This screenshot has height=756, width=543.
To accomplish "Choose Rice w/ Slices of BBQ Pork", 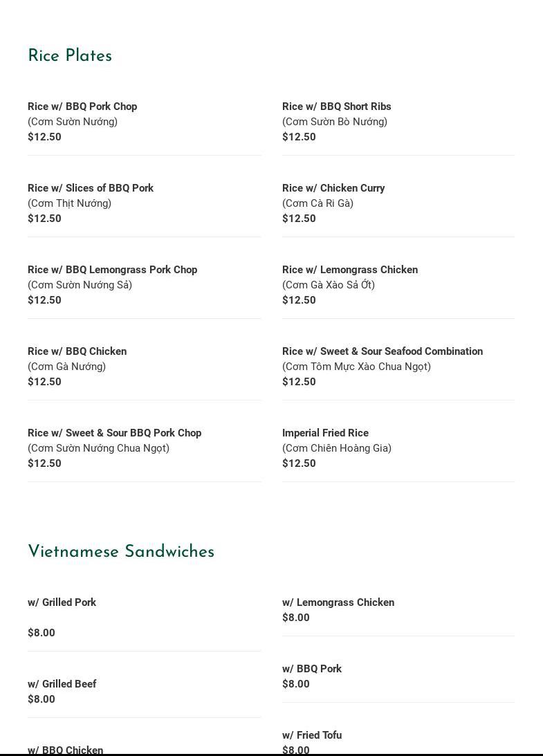I will [x=91, y=188].
